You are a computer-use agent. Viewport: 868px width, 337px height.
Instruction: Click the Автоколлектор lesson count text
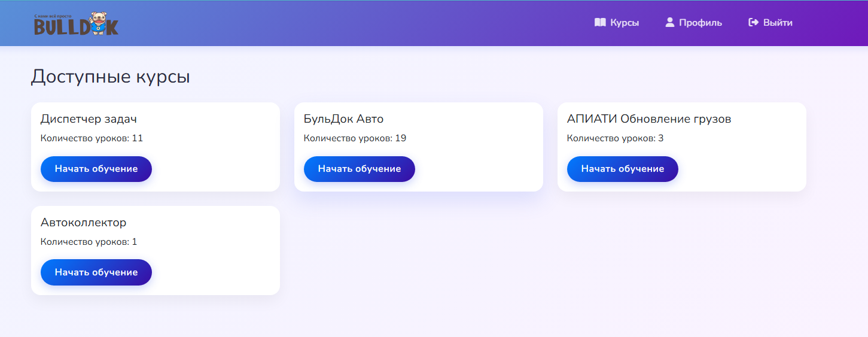pos(89,242)
